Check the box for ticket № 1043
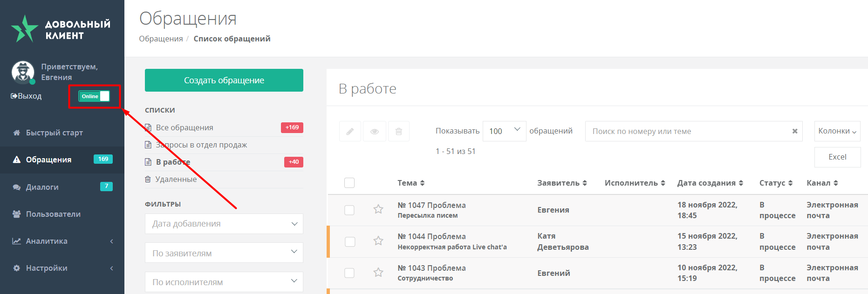 pyautogui.click(x=349, y=273)
